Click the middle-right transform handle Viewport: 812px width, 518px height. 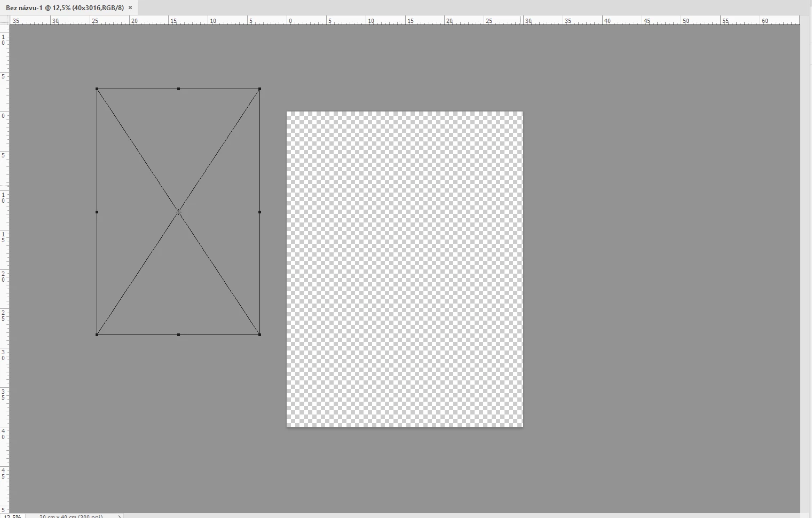259,212
